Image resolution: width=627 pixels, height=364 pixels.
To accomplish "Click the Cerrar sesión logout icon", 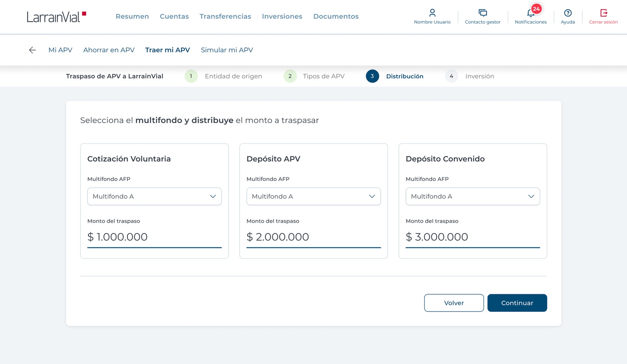I will 603,13.
